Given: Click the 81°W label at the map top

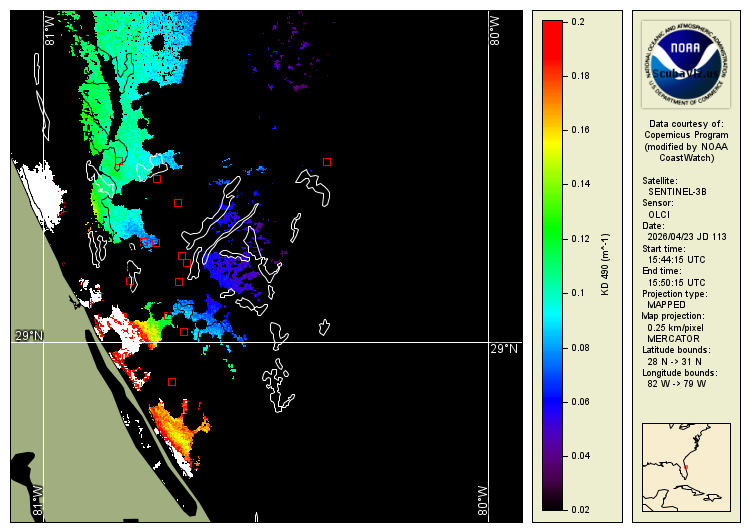Looking at the screenshot, I should 46,28.
